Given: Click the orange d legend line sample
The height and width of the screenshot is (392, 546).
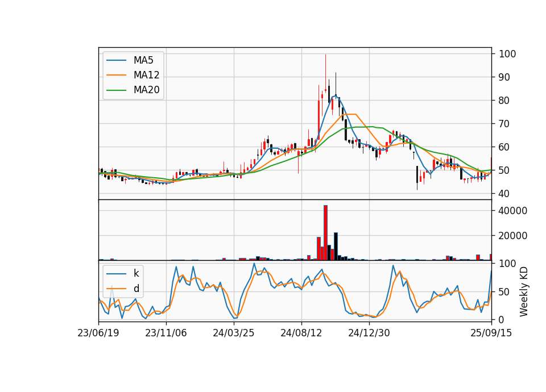Looking at the screenshot, I should pyautogui.click(x=116, y=289).
